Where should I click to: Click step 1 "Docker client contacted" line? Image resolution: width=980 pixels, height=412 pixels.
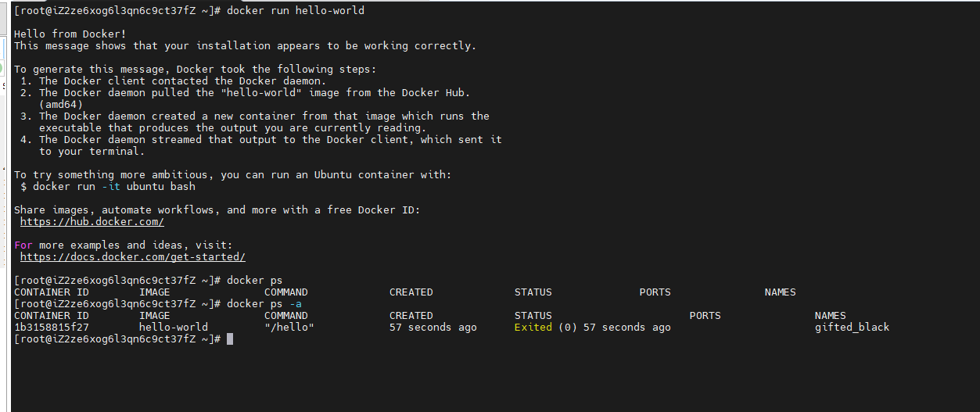point(183,81)
